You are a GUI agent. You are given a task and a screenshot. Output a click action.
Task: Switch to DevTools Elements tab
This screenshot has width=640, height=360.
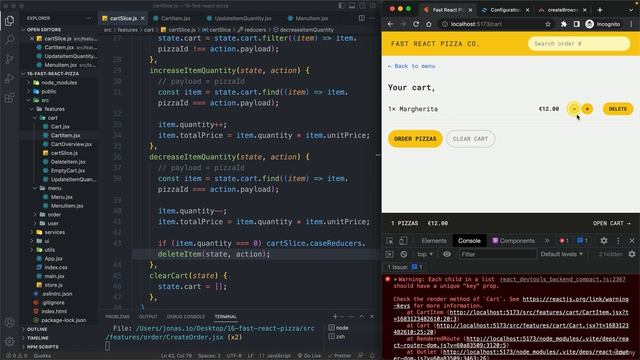(x=434, y=241)
